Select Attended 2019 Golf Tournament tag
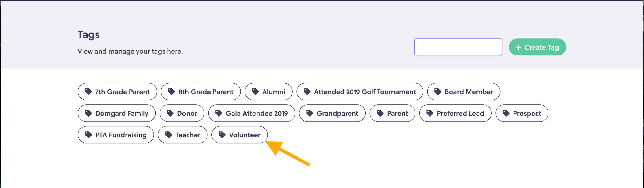 (360, 92)
